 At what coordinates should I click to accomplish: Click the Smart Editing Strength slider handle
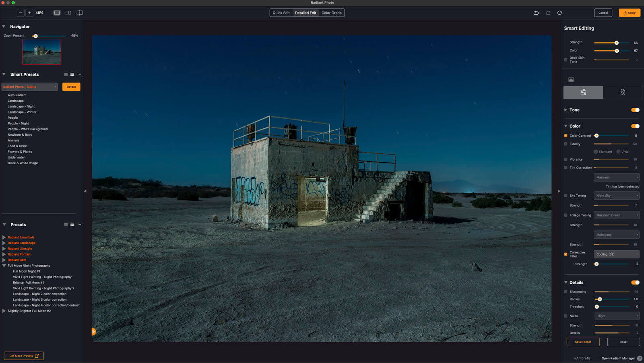point(616,43)
